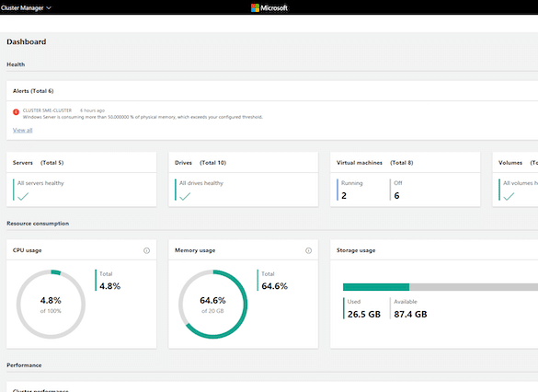Viewport: 538px width, 392px height.
Task: Click the Memory usage info icon
Action: 308,250
